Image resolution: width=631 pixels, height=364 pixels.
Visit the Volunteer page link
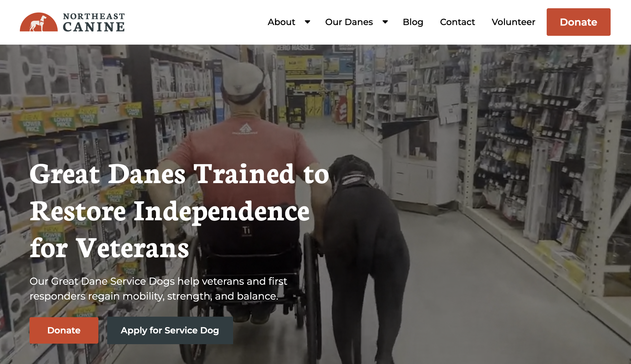pos(513,22)
